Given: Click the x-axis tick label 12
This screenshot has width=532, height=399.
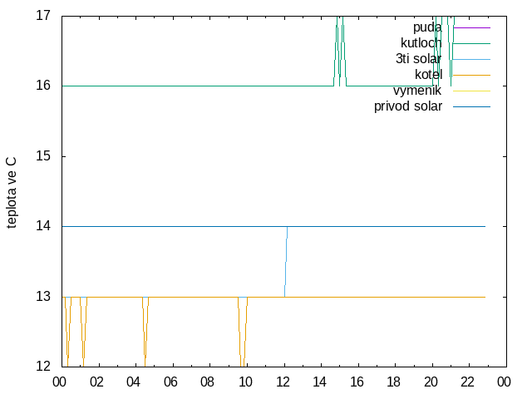Looking at the screenshot, I should [283, 382].
